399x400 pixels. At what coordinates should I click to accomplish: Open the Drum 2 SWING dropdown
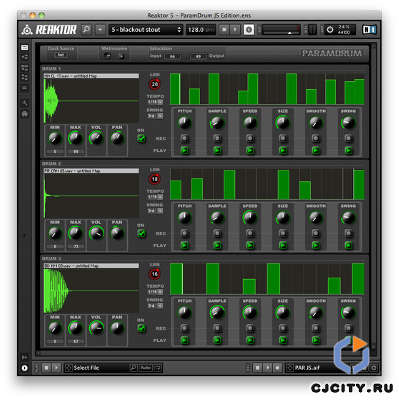click(155, 211)
